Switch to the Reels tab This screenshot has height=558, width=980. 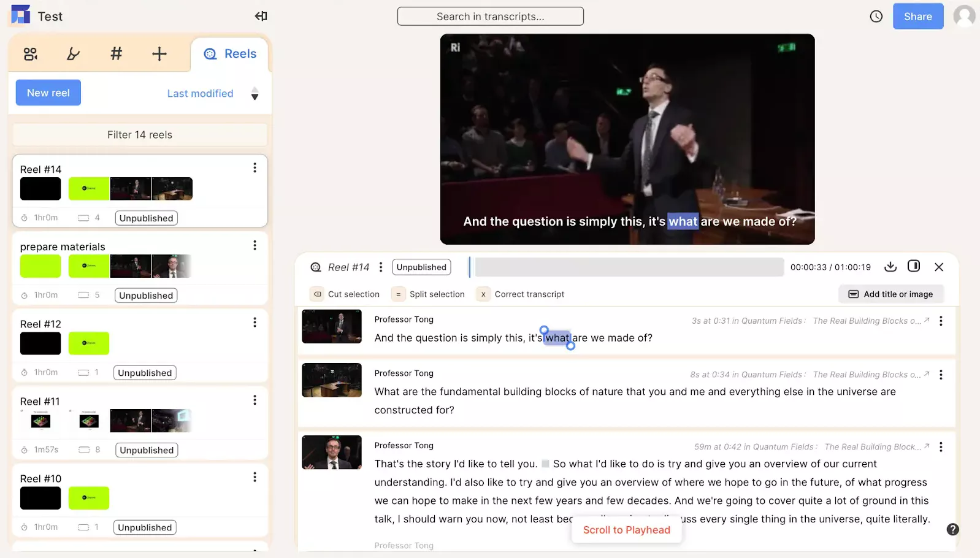[x=230, y=54]
